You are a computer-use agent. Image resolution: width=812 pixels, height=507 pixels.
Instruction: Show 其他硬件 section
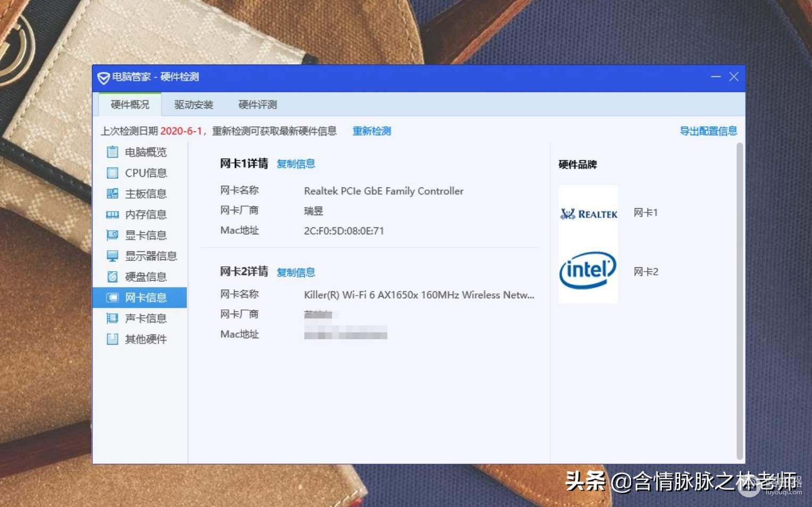(x=140, y=339)
